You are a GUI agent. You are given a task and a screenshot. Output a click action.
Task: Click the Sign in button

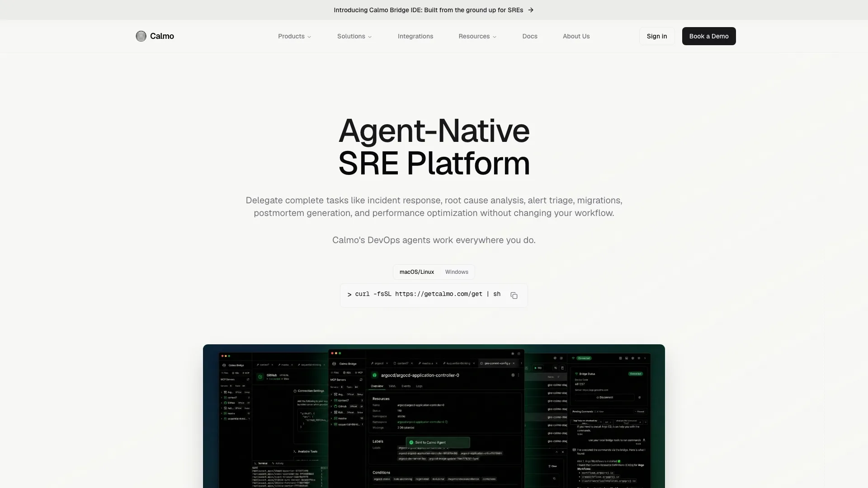tap(657, 36)
